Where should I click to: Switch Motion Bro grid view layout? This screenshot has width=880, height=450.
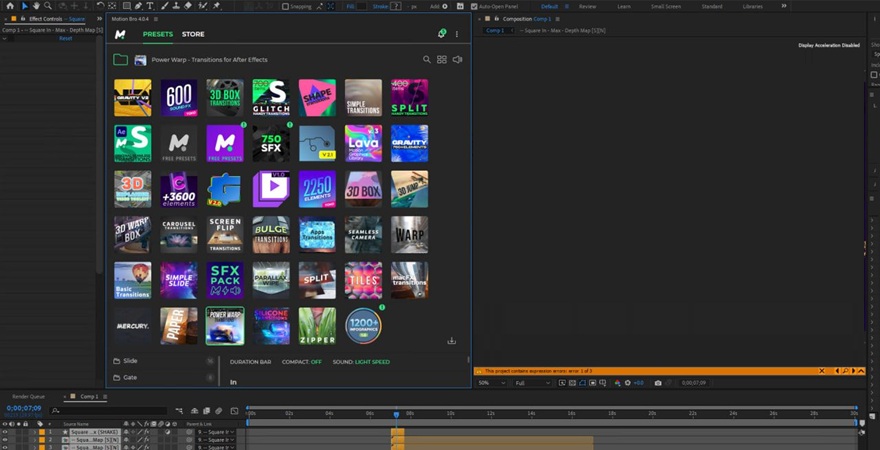[442, 59]
